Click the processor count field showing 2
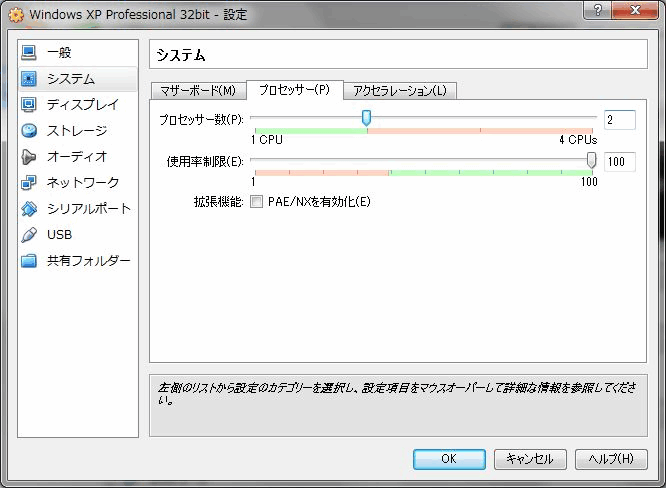Image resolution: width=666 pixels, height=488 pixels. coord(620,120)
